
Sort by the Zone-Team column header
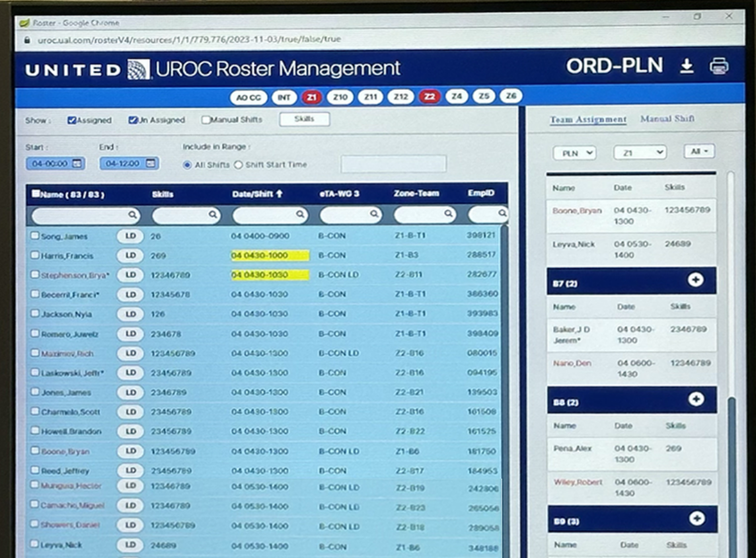coord(416,193)
